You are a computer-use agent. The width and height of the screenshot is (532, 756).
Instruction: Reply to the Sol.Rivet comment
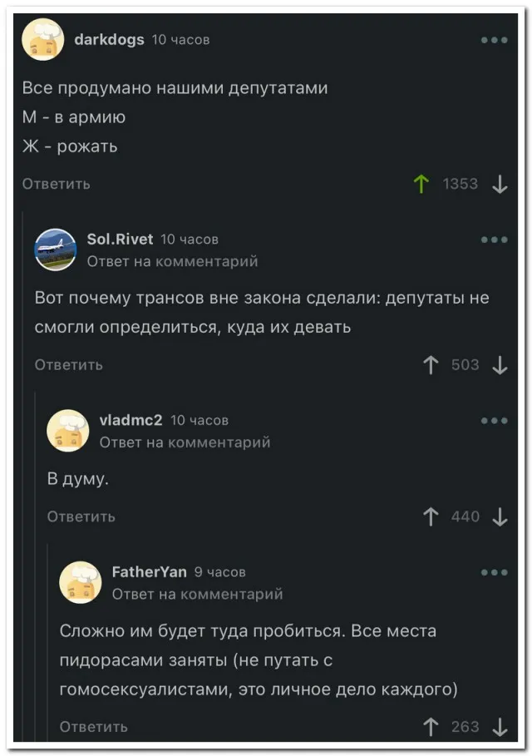coord(69,365)
